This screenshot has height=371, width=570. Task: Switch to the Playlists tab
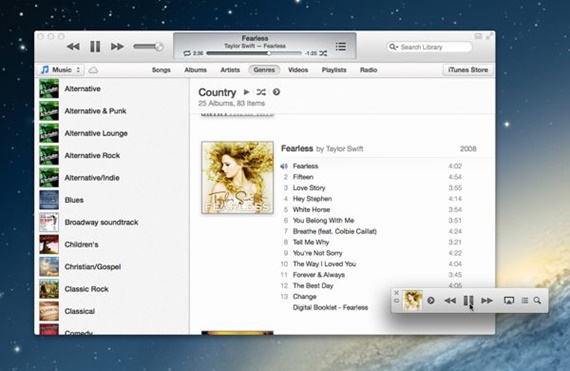pos(334,70)
